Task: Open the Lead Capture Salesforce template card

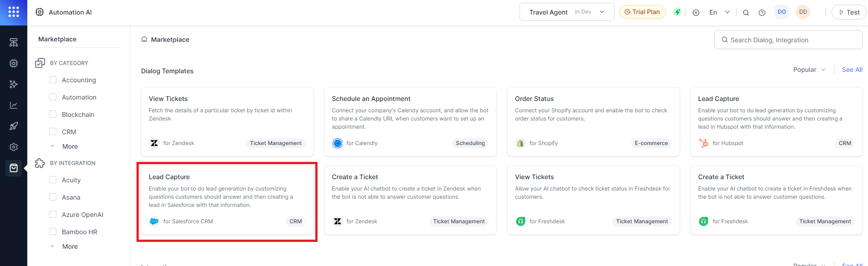Action: (227, 200)
